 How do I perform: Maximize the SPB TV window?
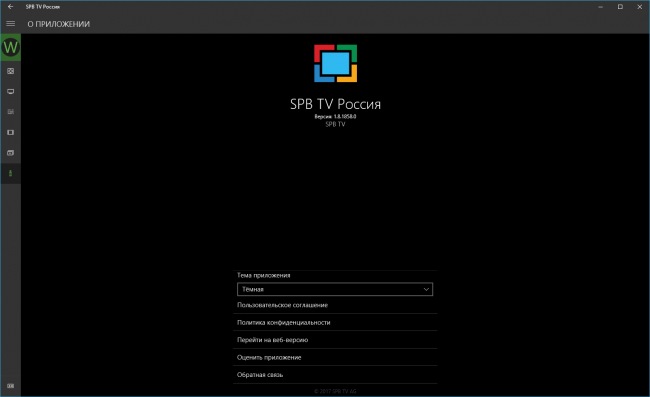pyautogui.click(x=620, y=7)
